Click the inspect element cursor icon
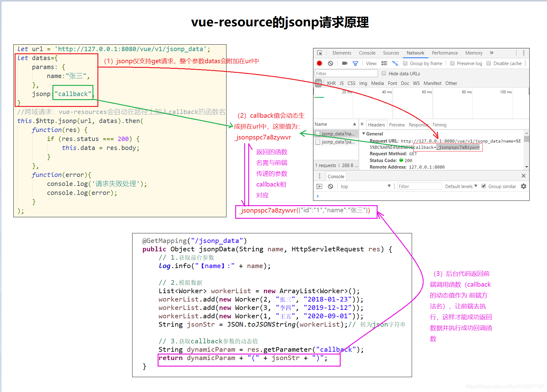This screenshot has width=547, height=392. [x=320, y=53]
